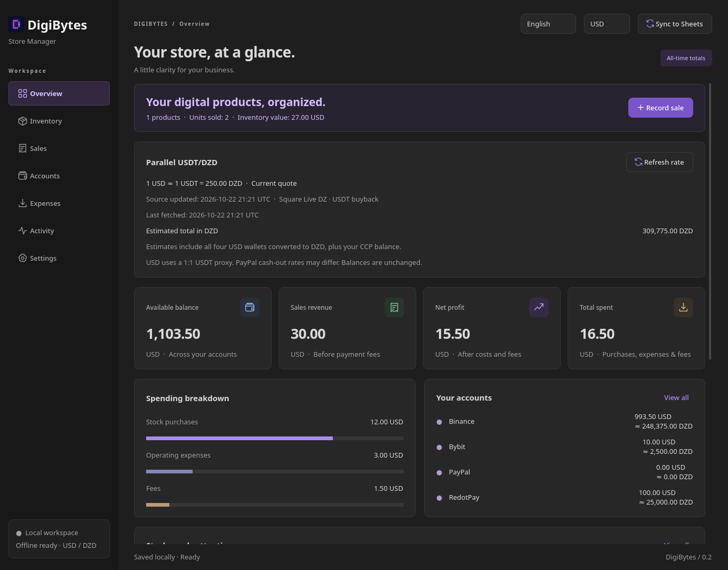Click the DigiBytes logo icon
Image resolution: width=728 pixels, height=570 pixels.
pos(16,24)
